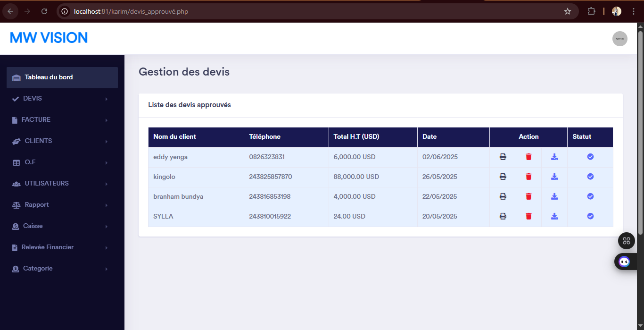The image size is (644, 330).
Task: Select the Caisse sidebar item
Action: [33, 226]
